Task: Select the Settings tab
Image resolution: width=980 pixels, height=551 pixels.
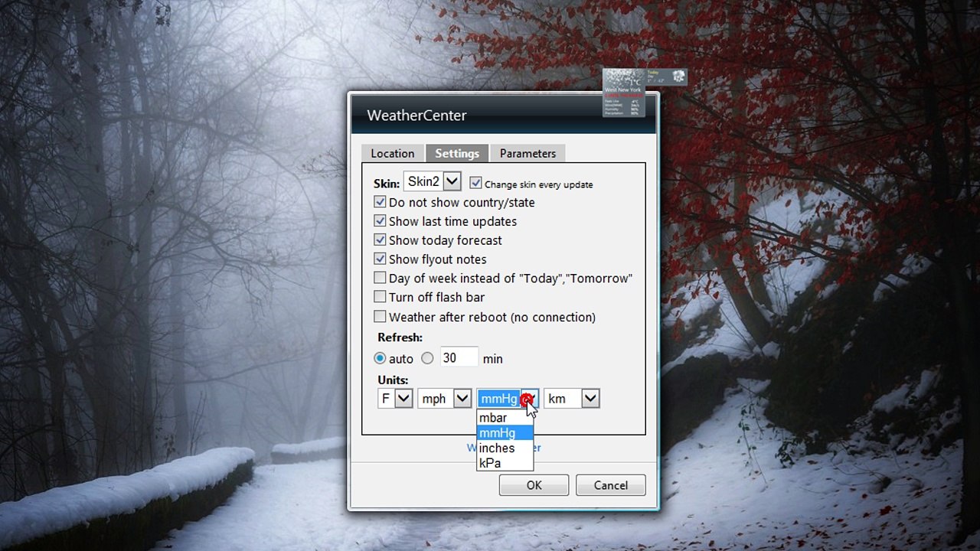Action: [x=457, y=153]
